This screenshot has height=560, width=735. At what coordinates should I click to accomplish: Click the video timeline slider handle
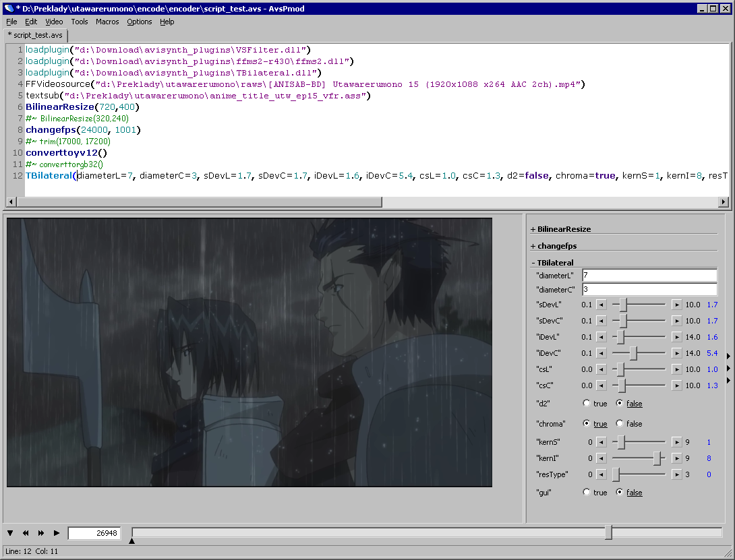coord(608,532)
